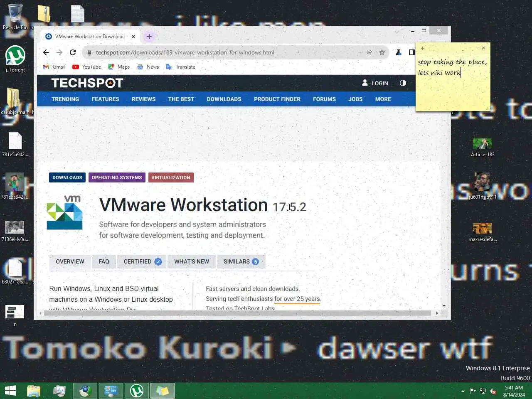The width and height of the screenshot is (532, 399).
Task: Open the REVIEWS menu
Action: (143, 99)
